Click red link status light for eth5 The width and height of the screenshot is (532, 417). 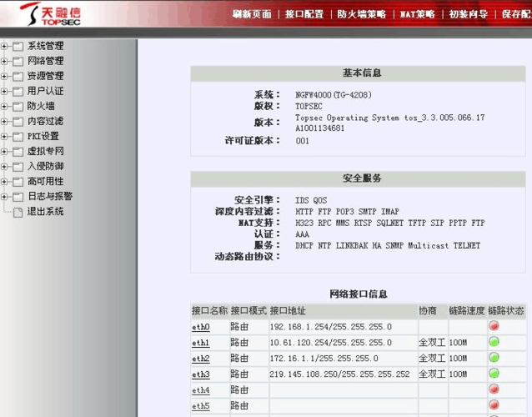494,404
